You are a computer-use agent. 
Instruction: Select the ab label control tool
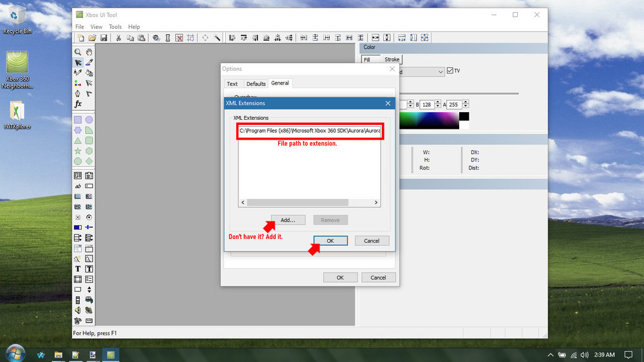pos(78,186)
